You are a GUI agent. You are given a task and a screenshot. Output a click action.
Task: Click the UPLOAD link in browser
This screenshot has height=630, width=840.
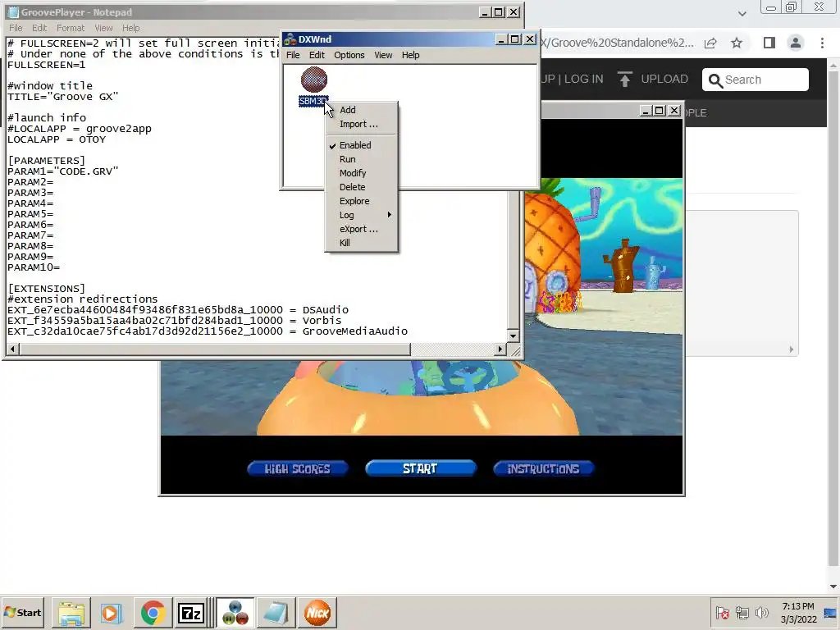(x=664, y=79)
